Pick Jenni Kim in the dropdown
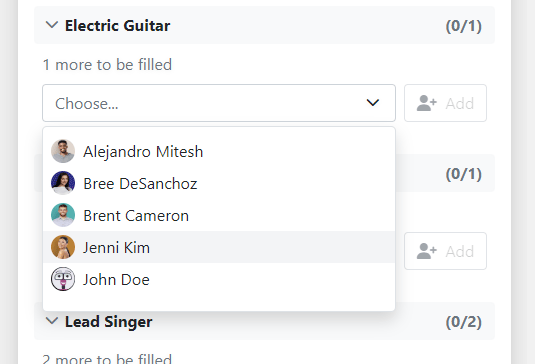Image resolution: width=535 pixels, height=364 pixels. pos(219,247)
